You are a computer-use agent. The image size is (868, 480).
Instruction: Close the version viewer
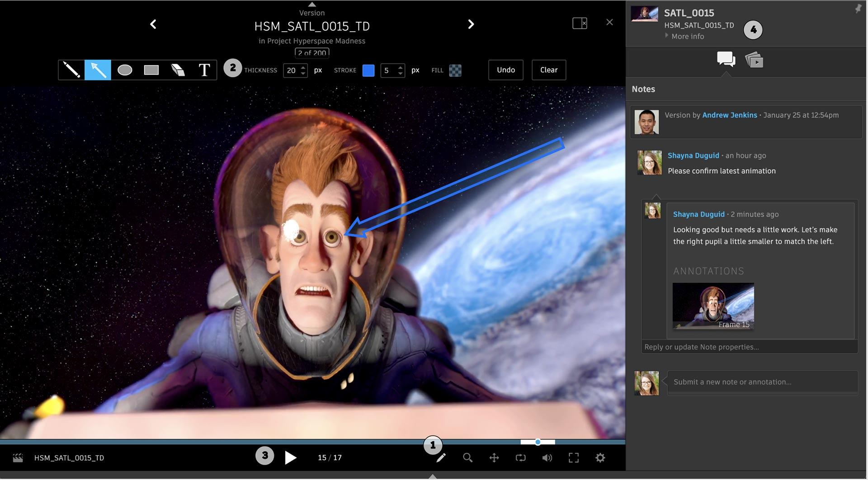point(609,22)
